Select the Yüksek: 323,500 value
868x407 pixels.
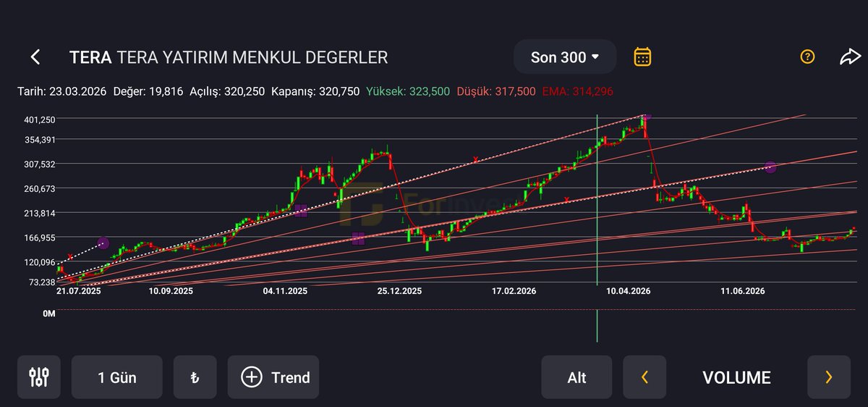point(408,91)
